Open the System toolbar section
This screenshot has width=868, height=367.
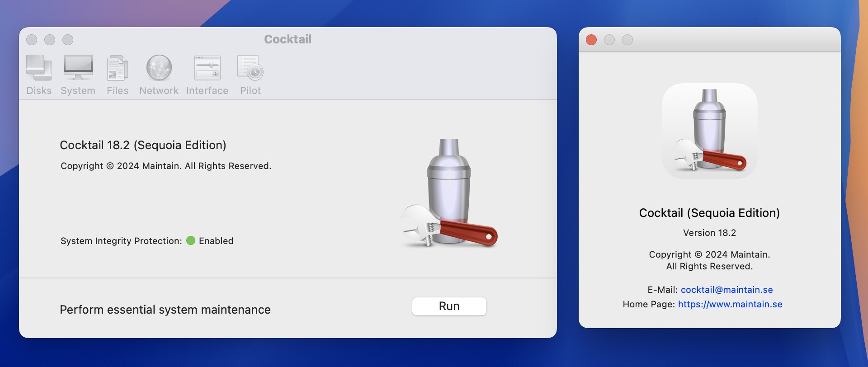78,75
